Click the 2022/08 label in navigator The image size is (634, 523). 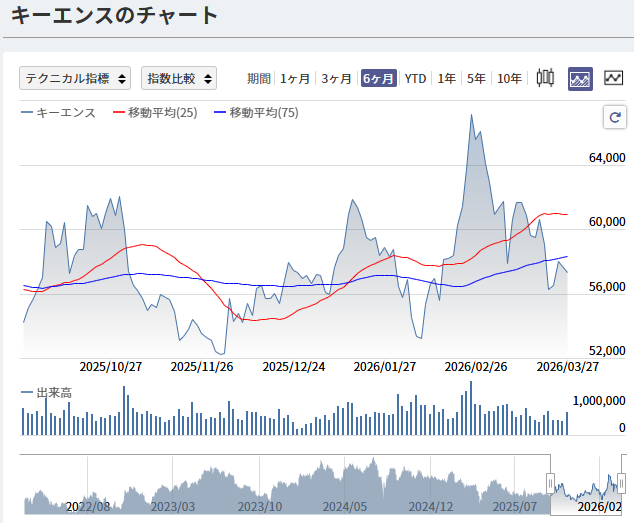(88, 506)
